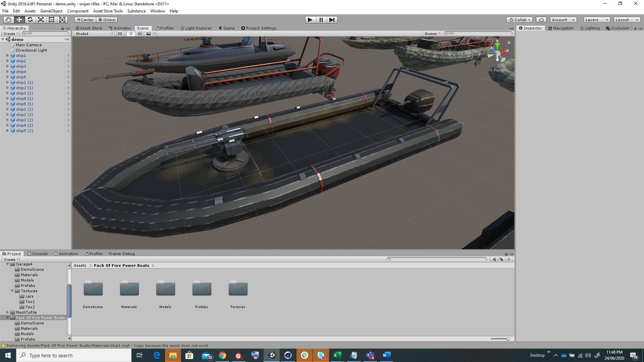Select the Rotate tool
This screenshot has width=644, height=362.
[x=30, y=20]
